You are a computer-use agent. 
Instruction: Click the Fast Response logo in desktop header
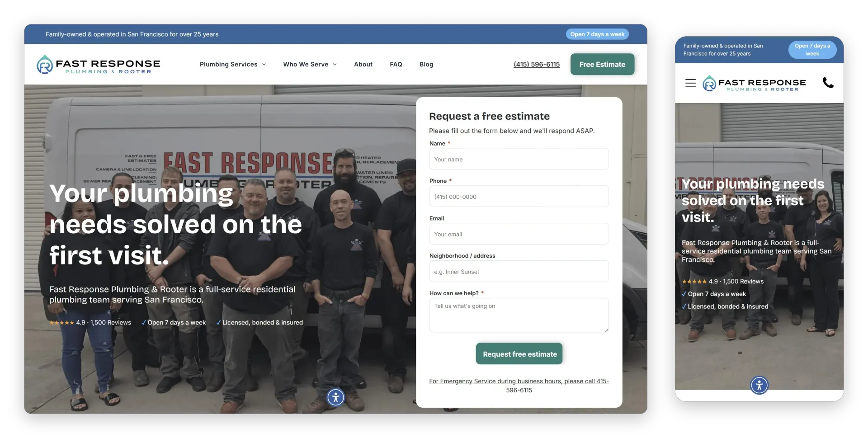pyautogui.click(x=99, y=65)
